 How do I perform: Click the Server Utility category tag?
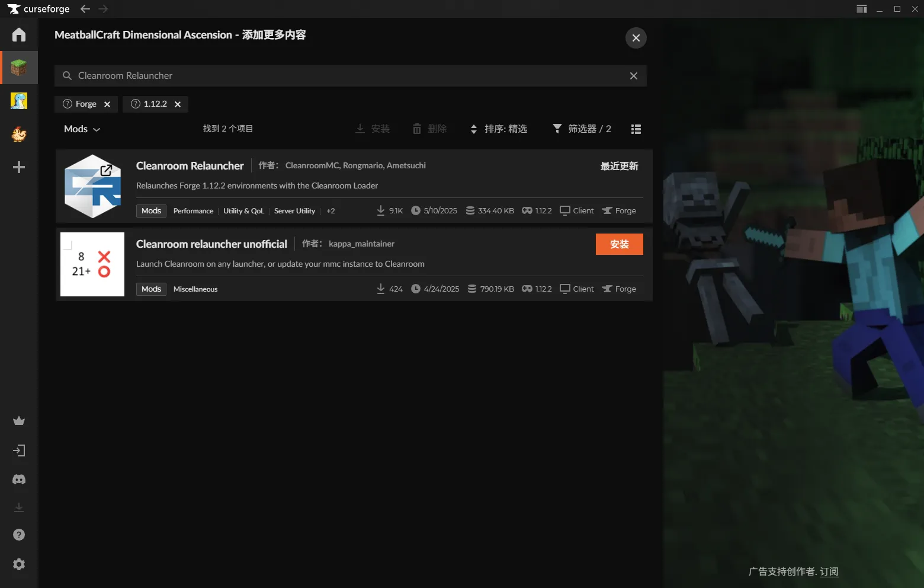294,211
